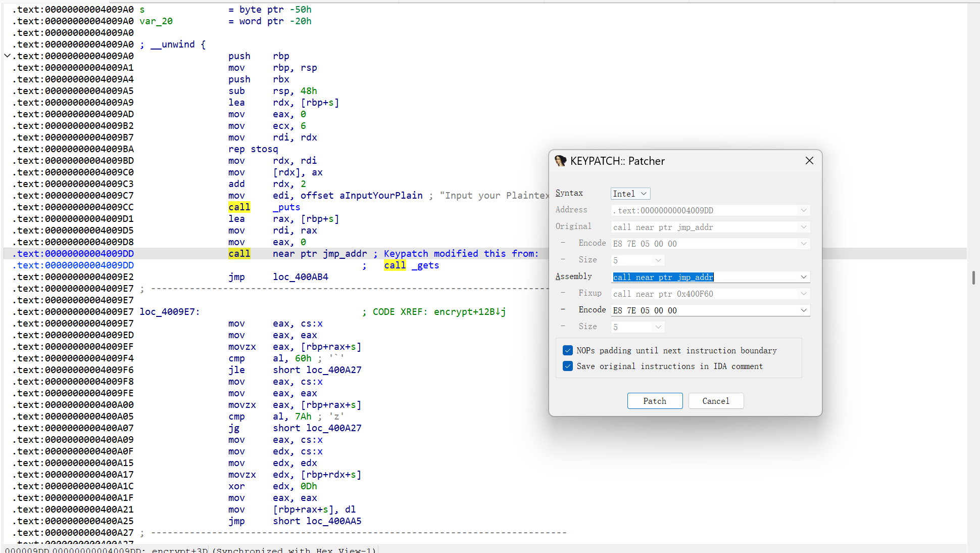Click the KEYPATCH portrait icon in the title bar

(x=560, y=161)
